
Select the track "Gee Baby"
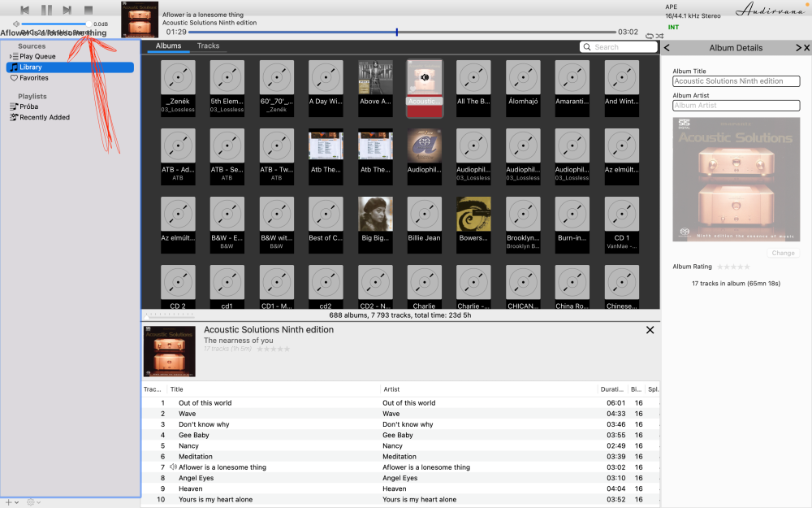tap(401, 436)
